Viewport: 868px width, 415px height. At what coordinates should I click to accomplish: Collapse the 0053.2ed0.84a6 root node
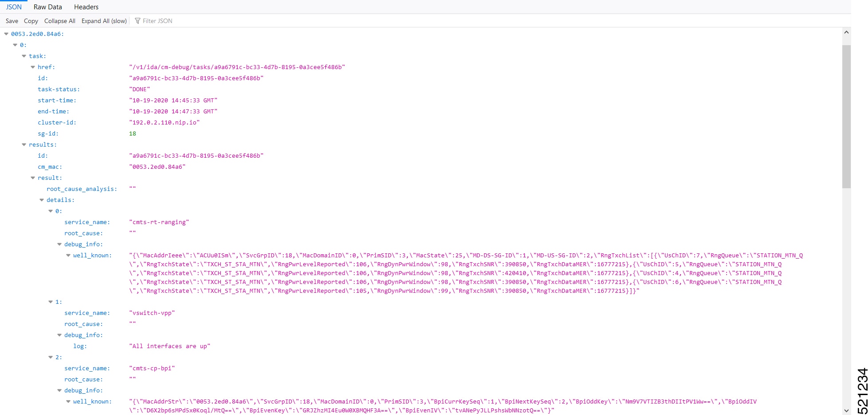tap(6, 34)
